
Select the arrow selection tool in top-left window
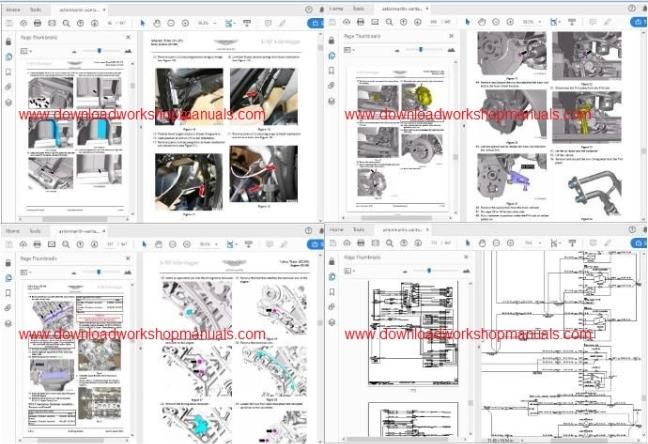pyautogui.click(x=143, y=23)
